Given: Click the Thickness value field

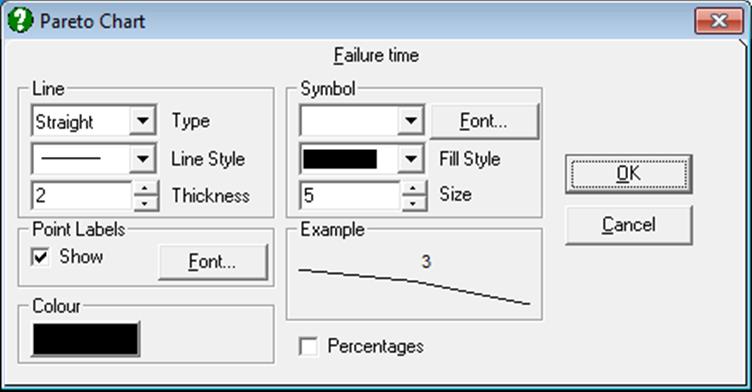Looking at the screenshot, I should click(82, 195).
